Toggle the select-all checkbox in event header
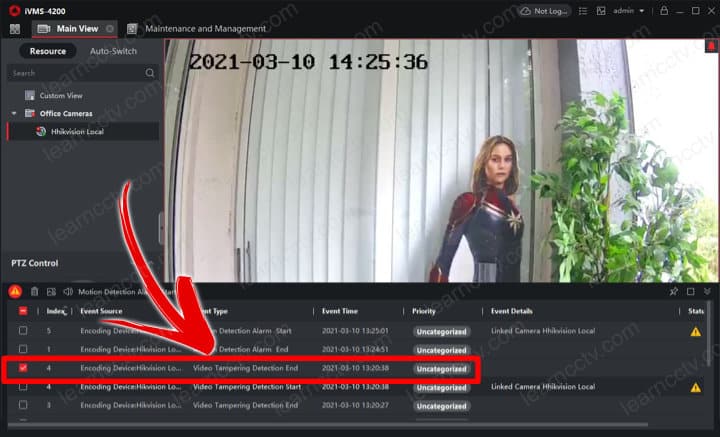Viewport: 720px width, 437px height. 23,311
